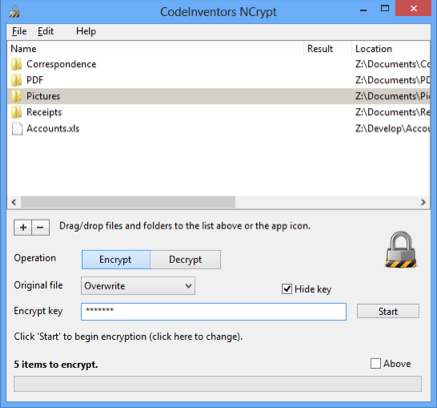Switch the operation to Decrypt

[x=185, y=259]
